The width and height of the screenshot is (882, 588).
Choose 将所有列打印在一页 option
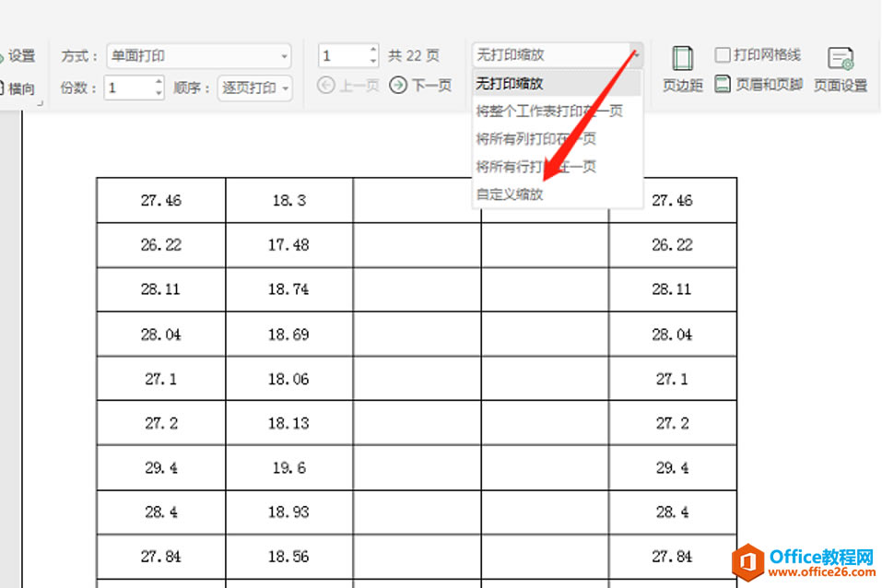(557, 138)
